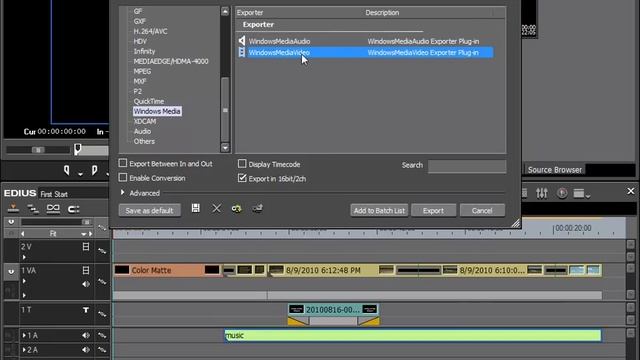Click the timeline scale increase right arrow
Viewport: 640px width, 360px height.
[91, 234]
